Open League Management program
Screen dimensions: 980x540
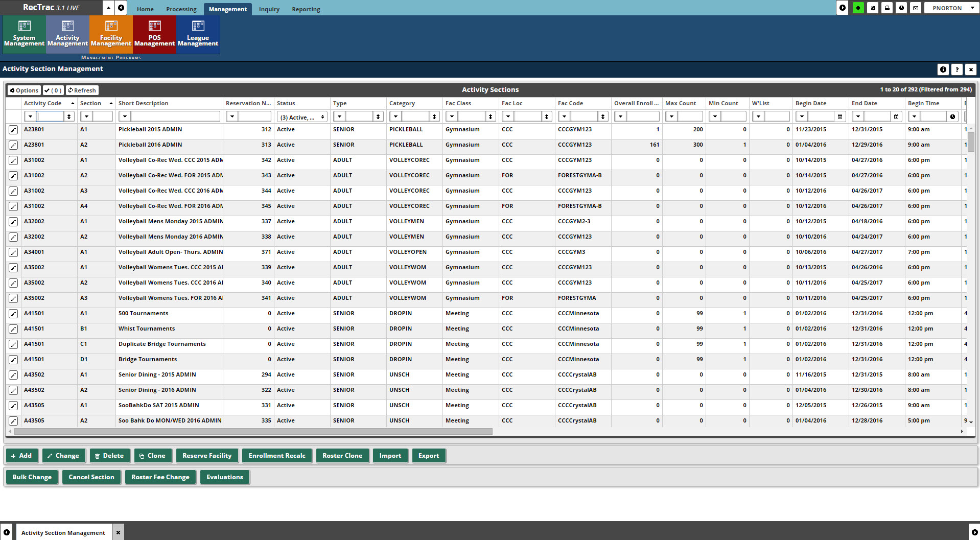198,34
